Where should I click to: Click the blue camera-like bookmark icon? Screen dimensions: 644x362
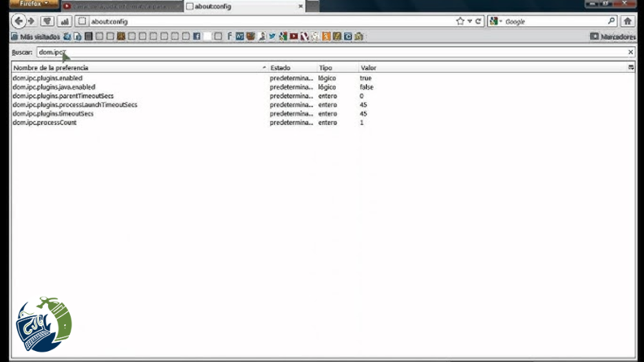348,36
